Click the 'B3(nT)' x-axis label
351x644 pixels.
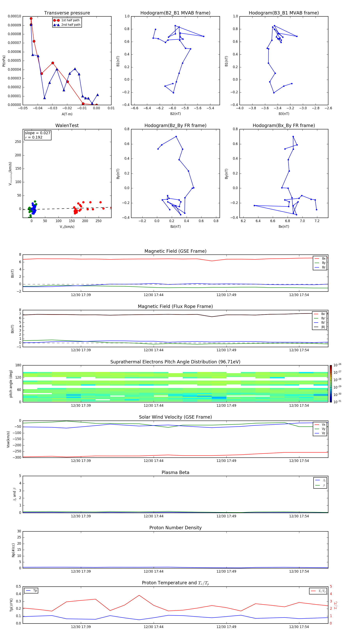pos(284,114)
